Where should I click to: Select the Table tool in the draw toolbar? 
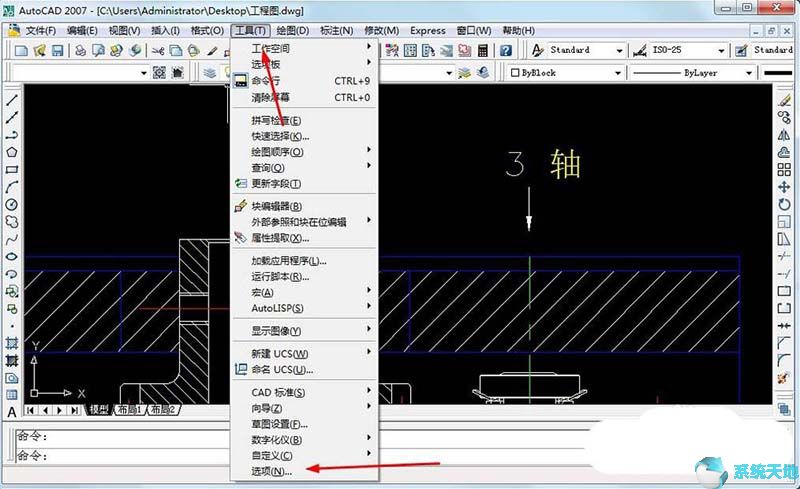[x=12, y=395]
